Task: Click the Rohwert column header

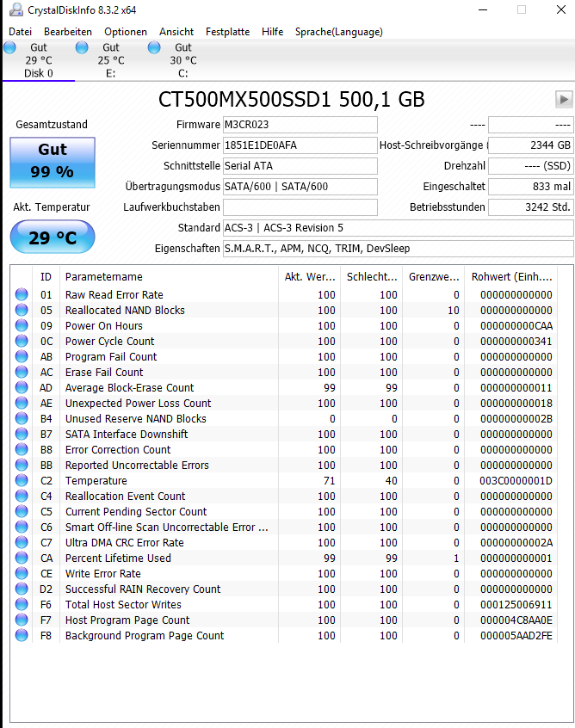Action: (511, 277)
